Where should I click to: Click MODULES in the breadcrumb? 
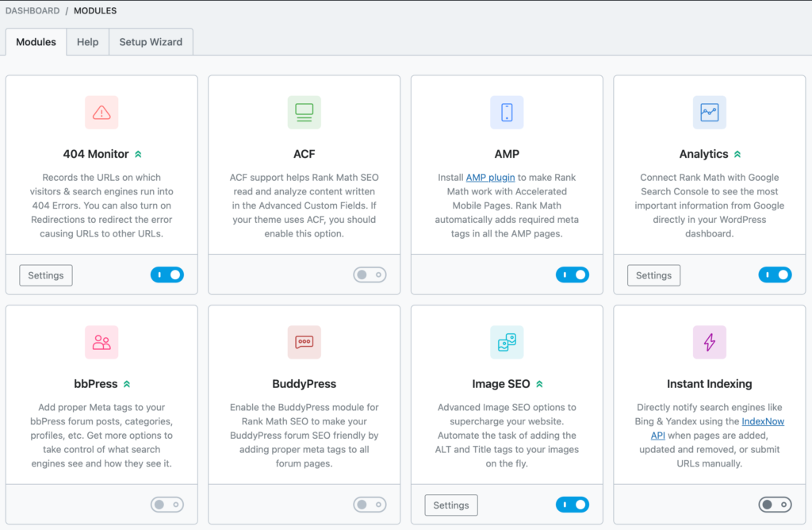(95, 11)
